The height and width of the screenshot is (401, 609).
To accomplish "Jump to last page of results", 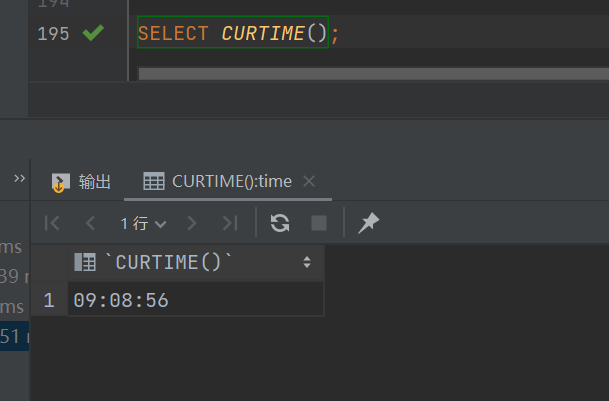I will coord(230,223).
